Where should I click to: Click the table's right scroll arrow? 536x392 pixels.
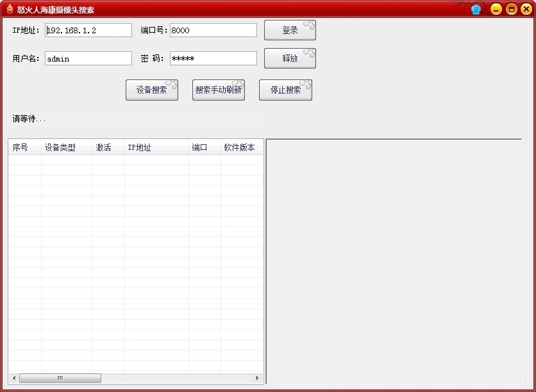[257, 378]
